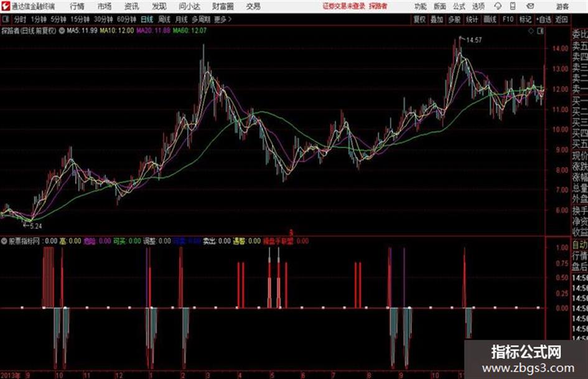Click the 证券交易未登录 login notice
588x379 pixels.
[344, 6]
